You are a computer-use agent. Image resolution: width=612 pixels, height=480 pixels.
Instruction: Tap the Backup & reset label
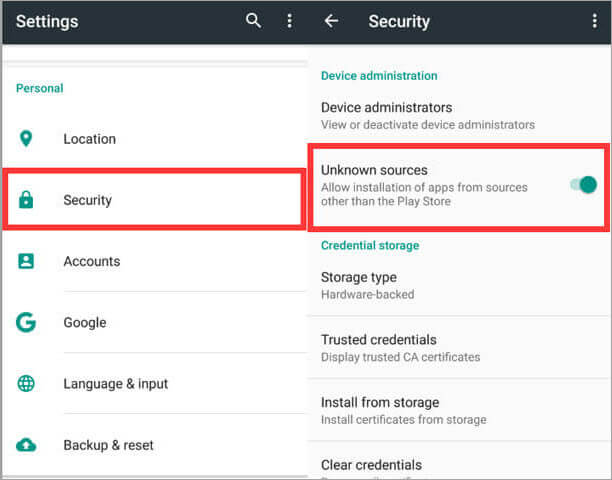[108, 445]
